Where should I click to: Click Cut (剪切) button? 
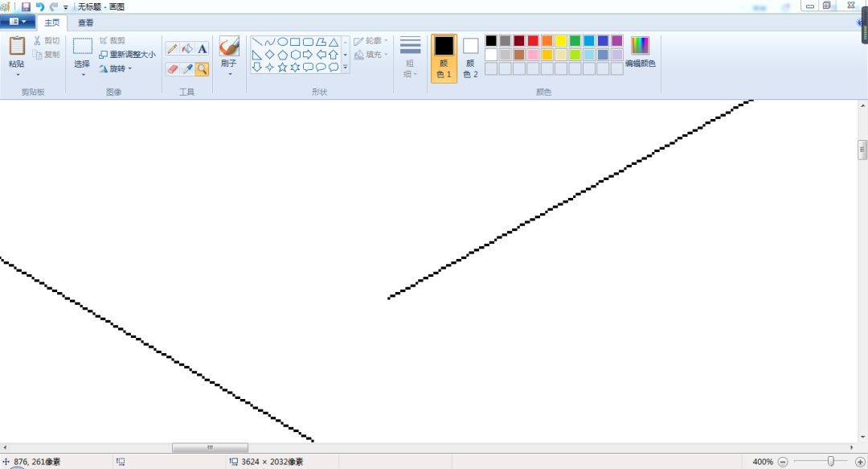point(46,40)
